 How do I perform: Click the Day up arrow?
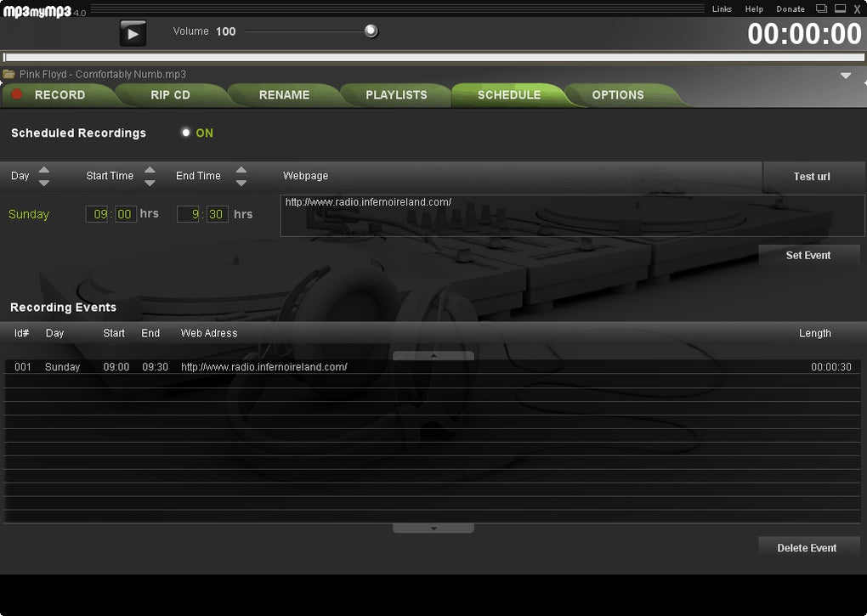[x=44, y=170]
